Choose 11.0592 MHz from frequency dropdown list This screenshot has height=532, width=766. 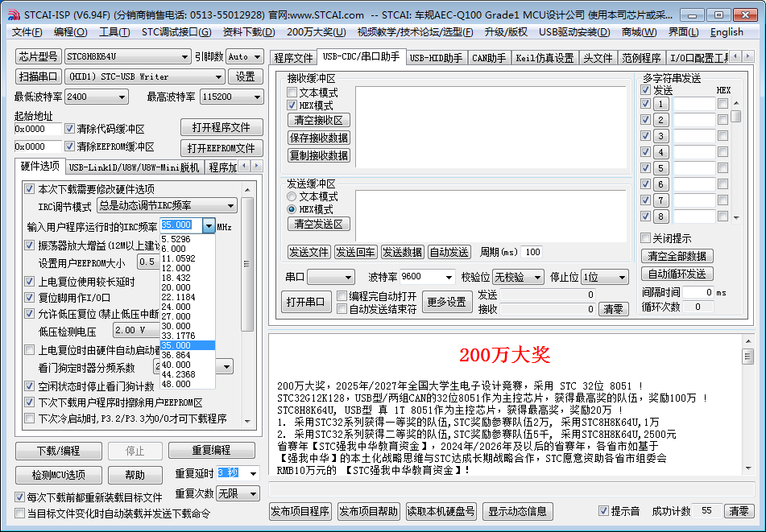tap(188, 258)
